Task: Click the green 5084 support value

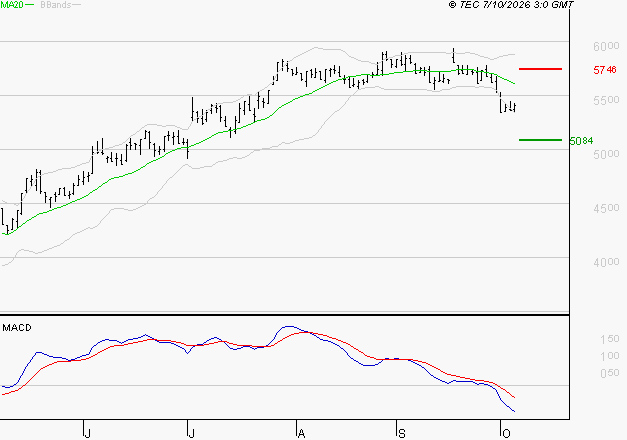Action: point(581,141)
